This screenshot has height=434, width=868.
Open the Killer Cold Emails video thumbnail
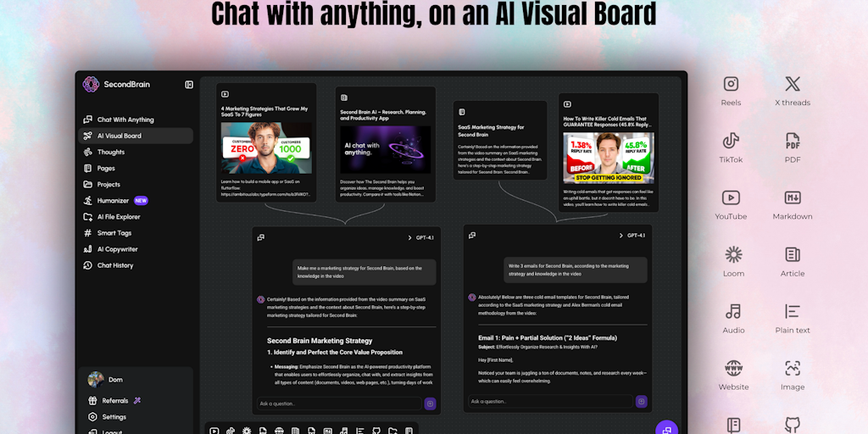(609, 158)
